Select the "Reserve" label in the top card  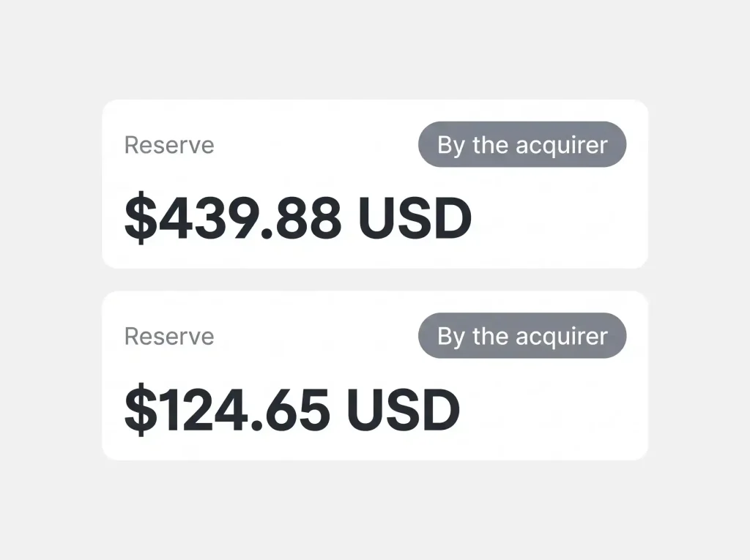coord(169,145)
